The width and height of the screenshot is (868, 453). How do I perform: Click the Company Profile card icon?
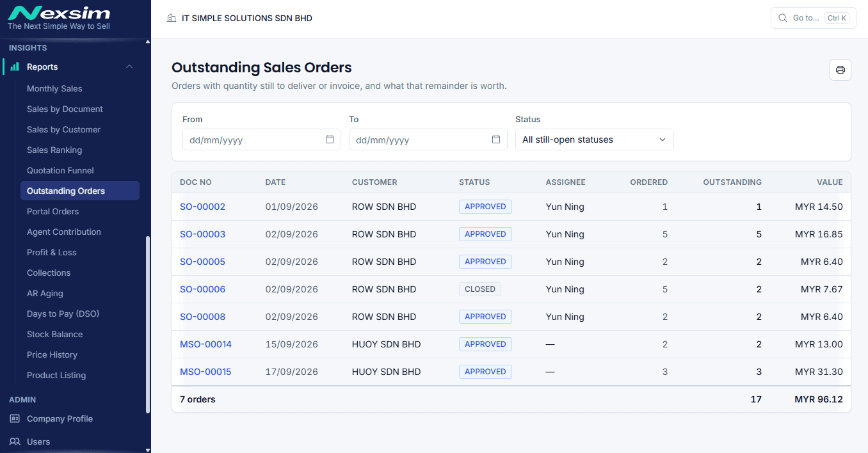click(15, 418)
